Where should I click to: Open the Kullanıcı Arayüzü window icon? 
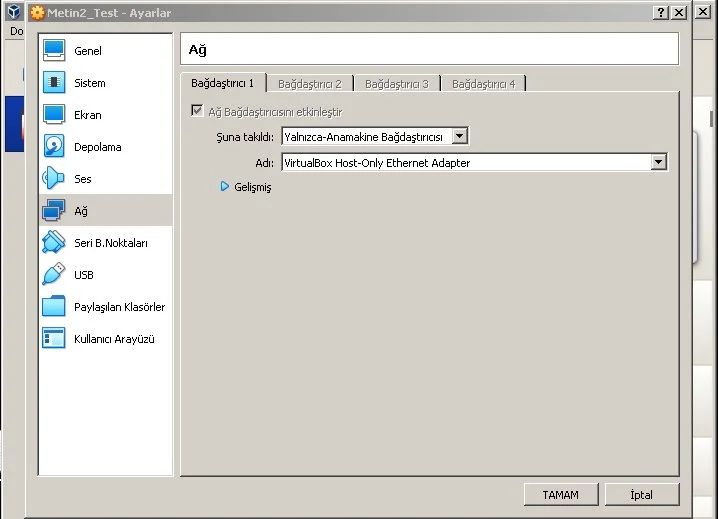(x=54, y=339)
